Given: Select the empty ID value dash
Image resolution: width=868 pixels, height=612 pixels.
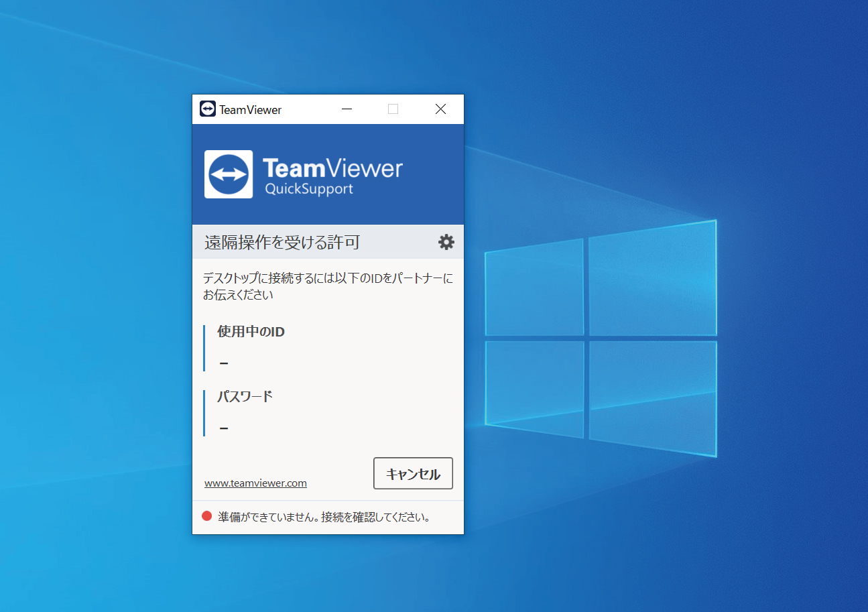Looking at the screenshot, I should pos(224,363).
